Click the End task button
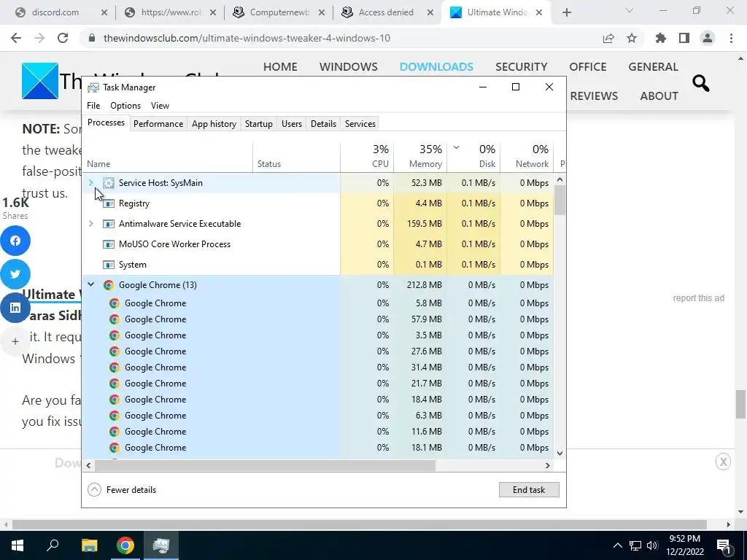 pos(529,489)
